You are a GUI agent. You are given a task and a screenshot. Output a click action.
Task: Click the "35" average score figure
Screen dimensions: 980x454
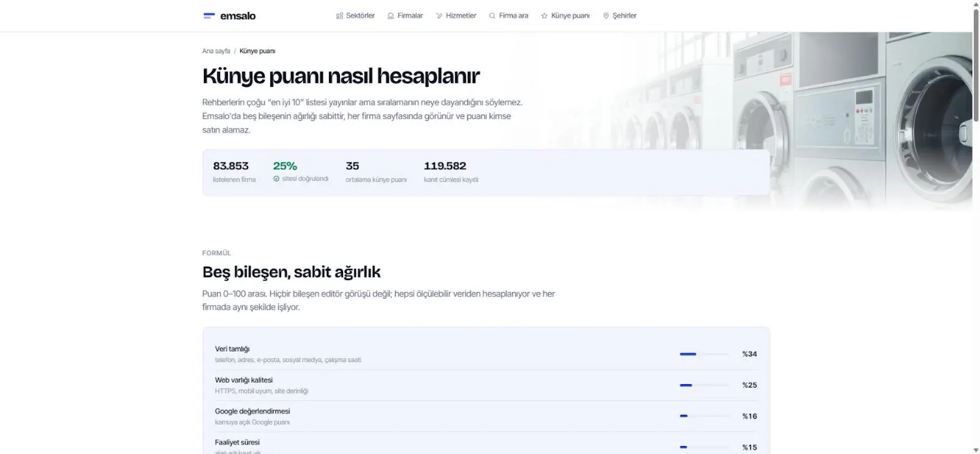click(352, 166)
